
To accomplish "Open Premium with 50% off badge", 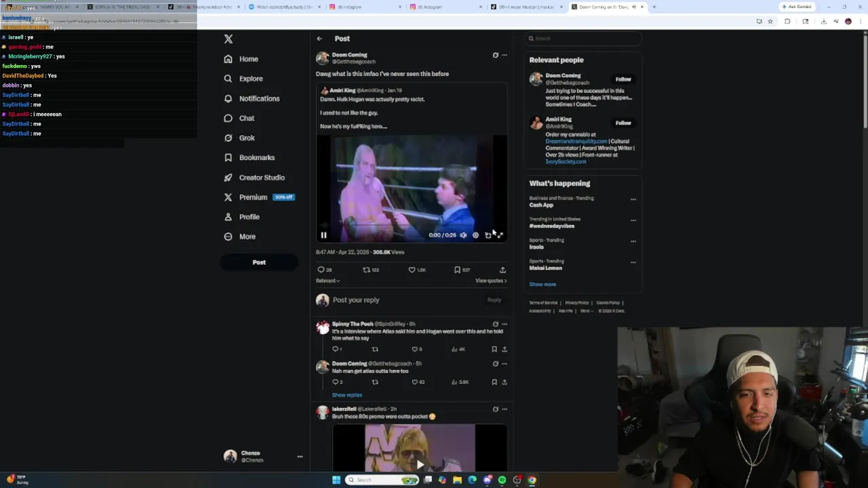I will 259,197.
